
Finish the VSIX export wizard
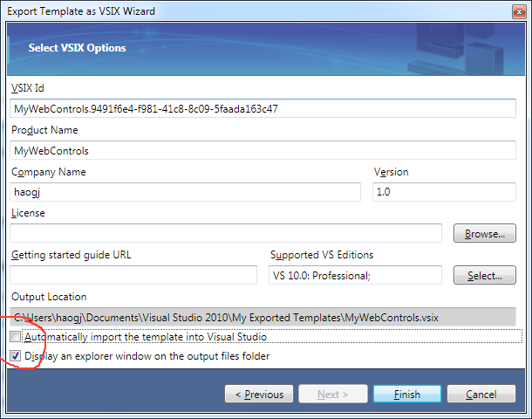coord(407,394)
